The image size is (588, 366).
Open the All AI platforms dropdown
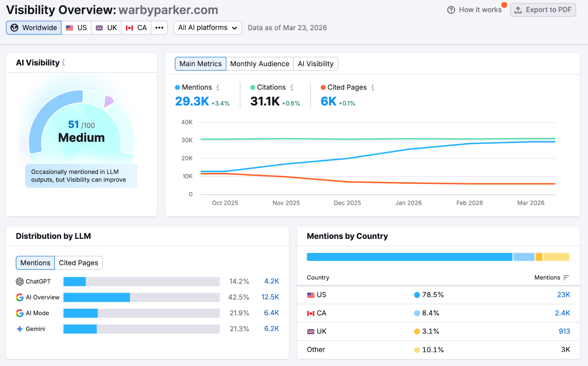[207, 28]
